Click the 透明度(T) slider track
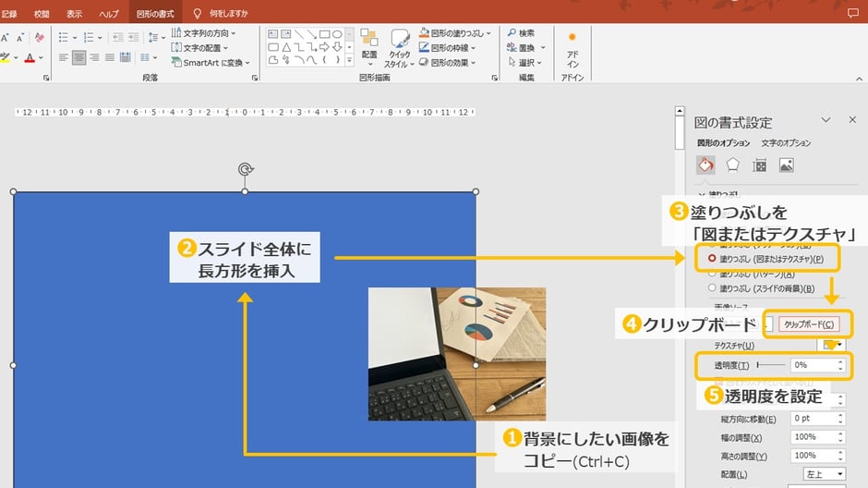This screenshot has height=488, width=868. point(770,365)
